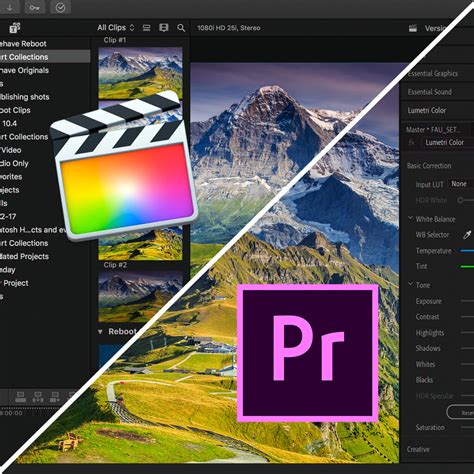The width and height of the screenshot is (474, 474).
Task: Click the HDR Specular label
Action: click(x=435, y=396)
